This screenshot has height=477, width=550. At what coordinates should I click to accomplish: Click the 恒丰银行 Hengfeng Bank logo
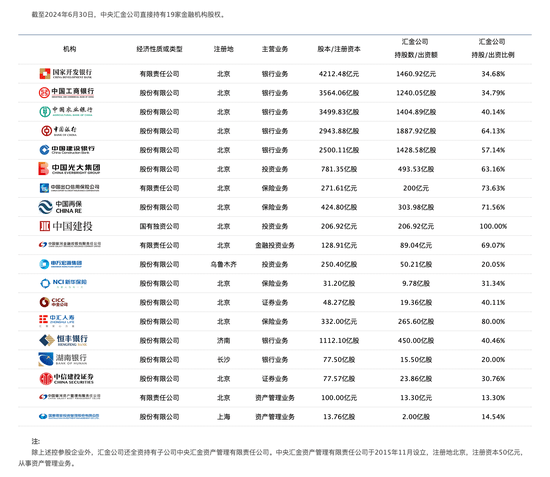click(63, 340)
